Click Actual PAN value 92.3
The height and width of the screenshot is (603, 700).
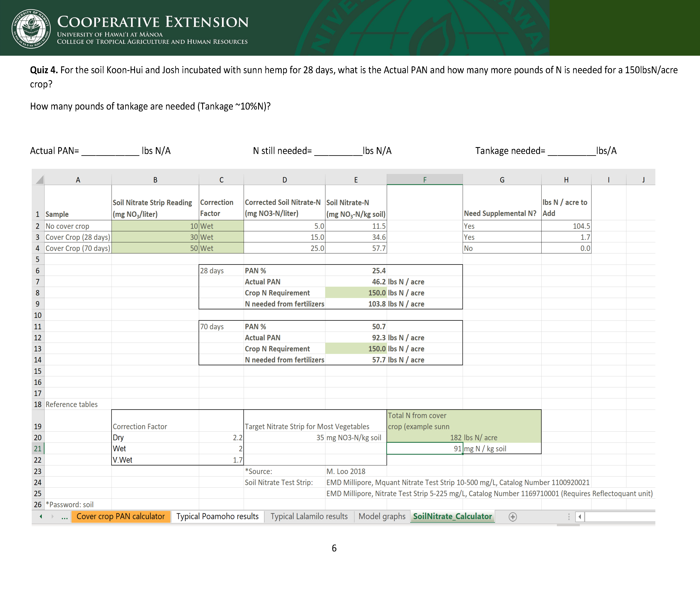click(x=356, y=338)
